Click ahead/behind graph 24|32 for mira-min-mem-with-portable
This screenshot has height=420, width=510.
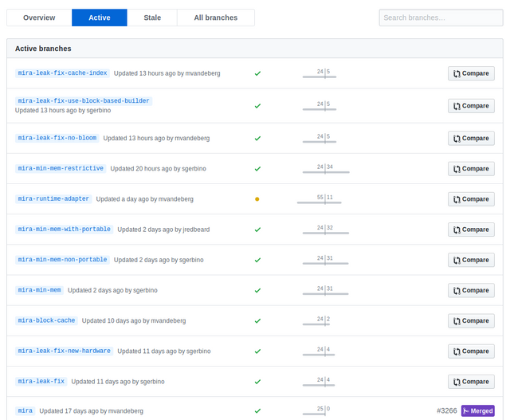tap(326, 230)
